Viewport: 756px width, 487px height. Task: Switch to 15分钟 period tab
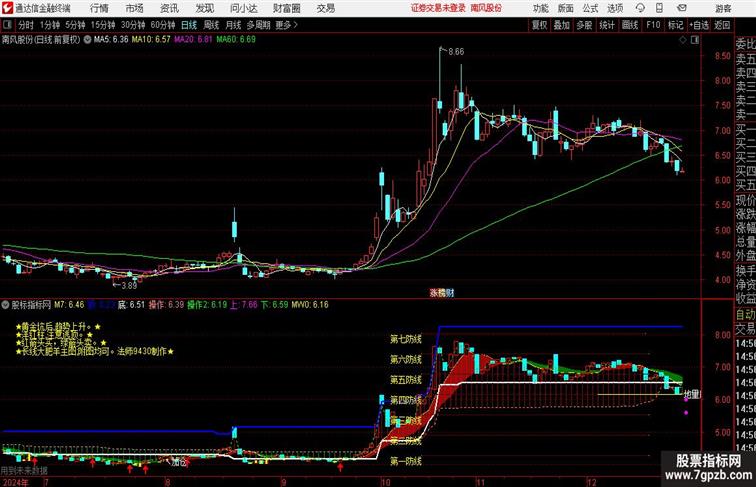tap(103, 25)
